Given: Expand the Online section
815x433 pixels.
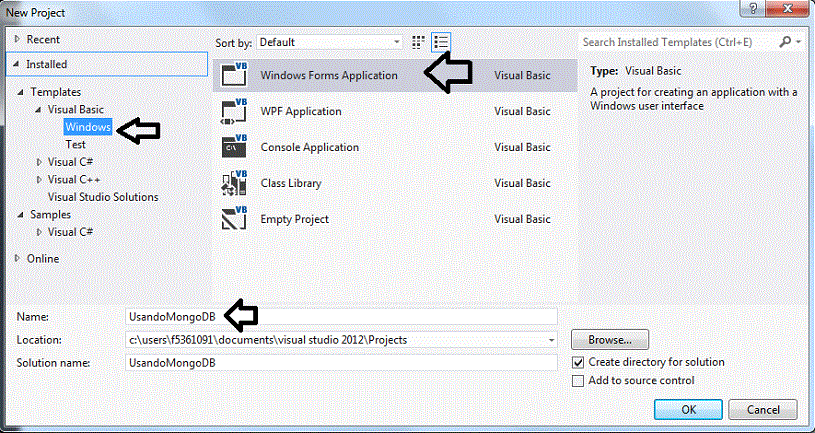Looking at the screenshot, I should click(x=18, y=258).
